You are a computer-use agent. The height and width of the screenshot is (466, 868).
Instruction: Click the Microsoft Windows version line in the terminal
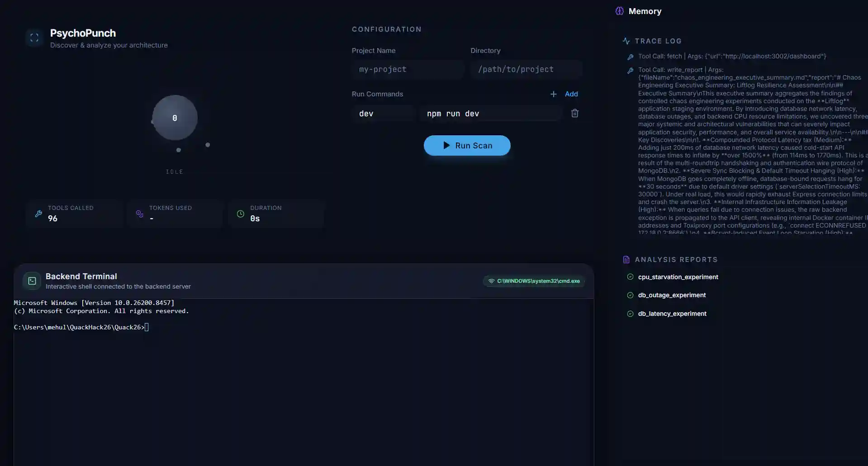point(94,303)
